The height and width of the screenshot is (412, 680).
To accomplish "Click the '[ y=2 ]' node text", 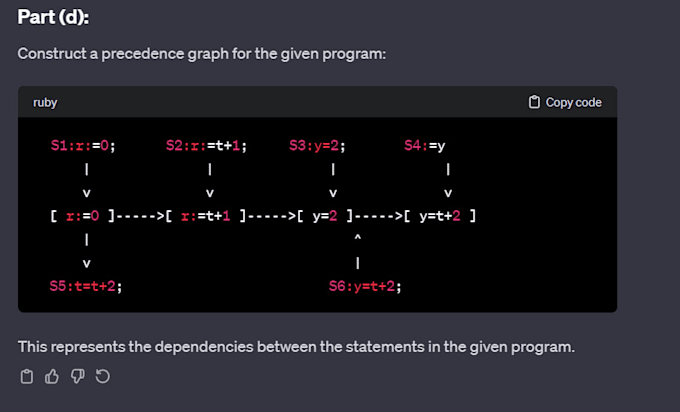I will pyautogui.click(x=325, y=216).
